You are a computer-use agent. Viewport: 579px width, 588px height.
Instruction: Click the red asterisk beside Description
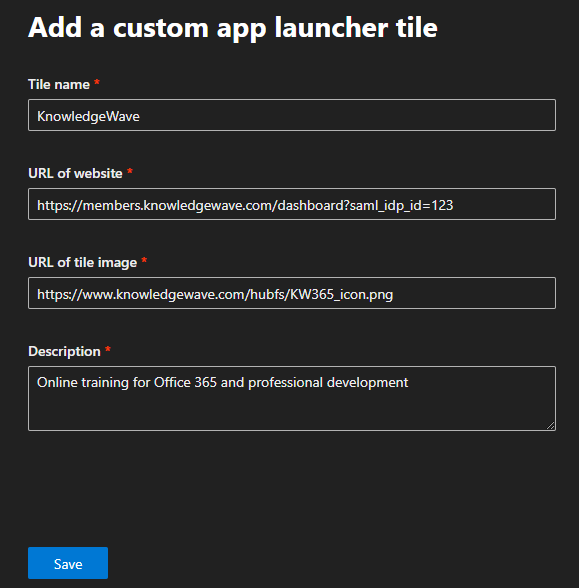(x=108, y=349)
